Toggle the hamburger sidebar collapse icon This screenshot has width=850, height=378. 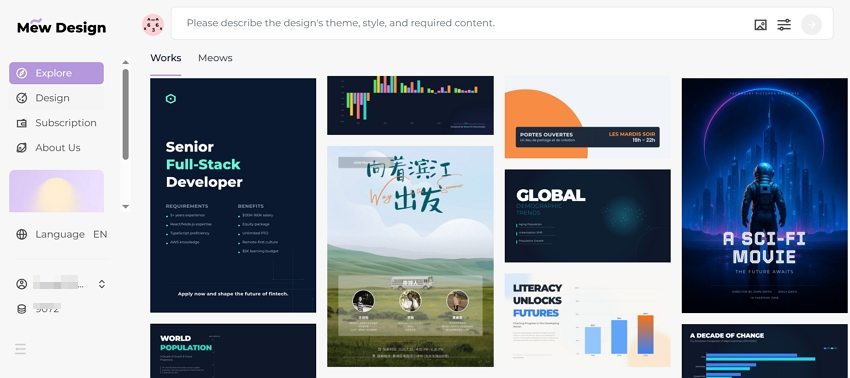pos(21,349)
